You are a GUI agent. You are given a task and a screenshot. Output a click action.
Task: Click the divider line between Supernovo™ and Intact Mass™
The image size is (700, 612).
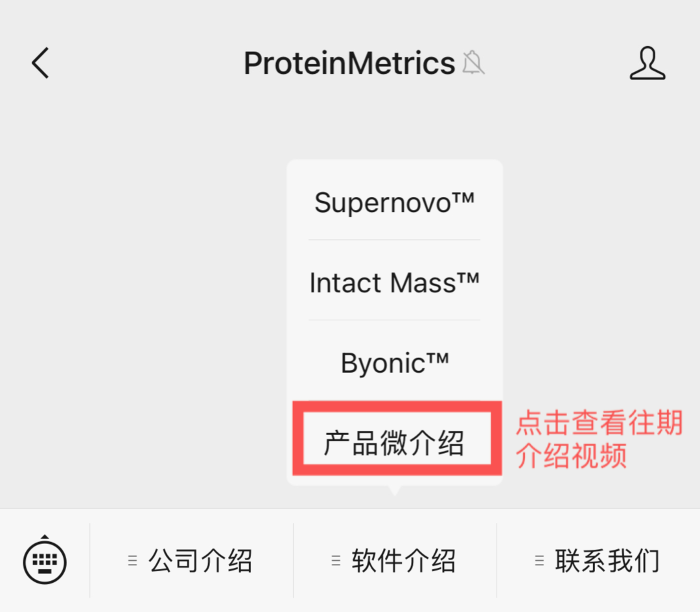pyautogui.click(x=394, y=240)
